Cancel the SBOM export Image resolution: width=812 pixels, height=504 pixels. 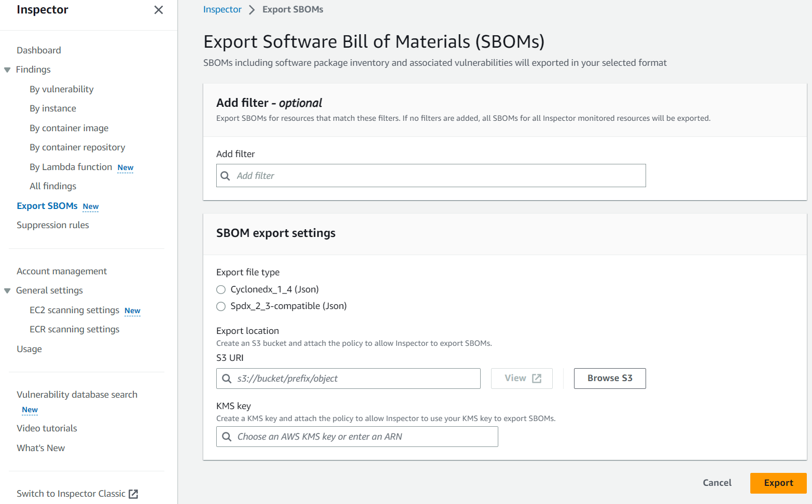pos(717,483)
